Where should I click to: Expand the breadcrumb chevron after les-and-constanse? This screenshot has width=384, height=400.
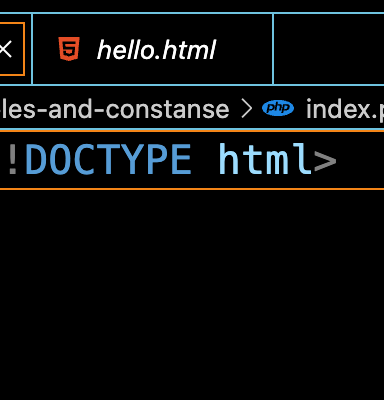coord(246,109)
